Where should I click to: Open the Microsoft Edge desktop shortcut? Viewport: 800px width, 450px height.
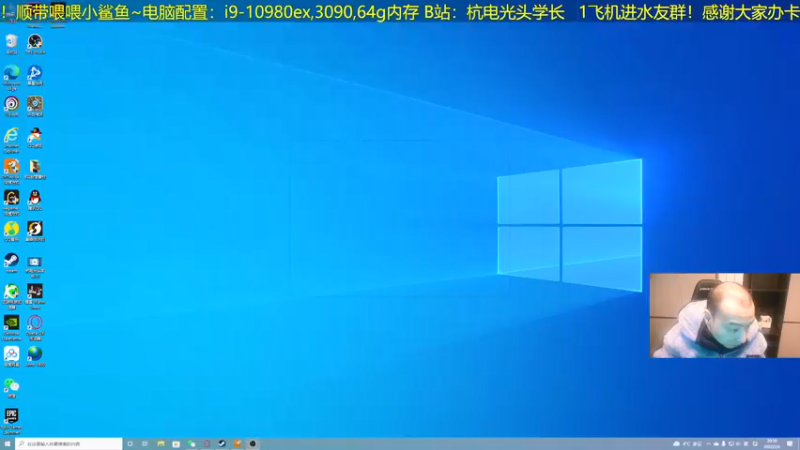pyautogui.click(x=11, y=77)
